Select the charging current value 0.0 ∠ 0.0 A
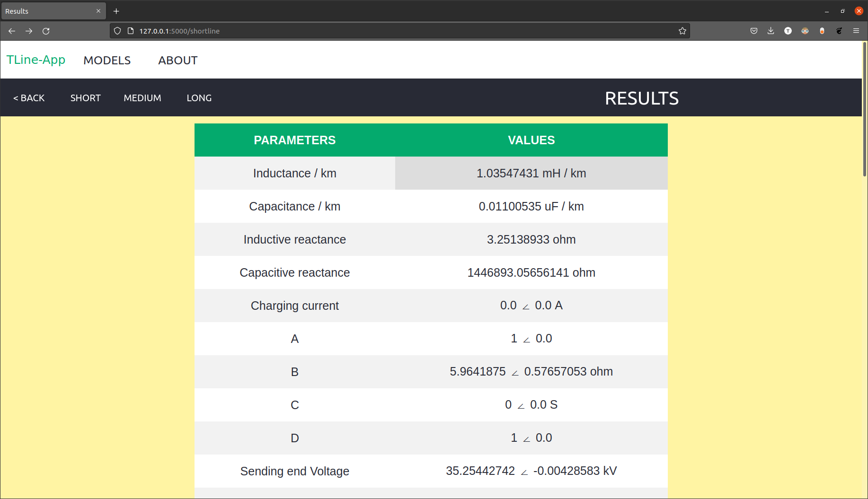This screenshot has width=868, height=499. pos(531,306)
